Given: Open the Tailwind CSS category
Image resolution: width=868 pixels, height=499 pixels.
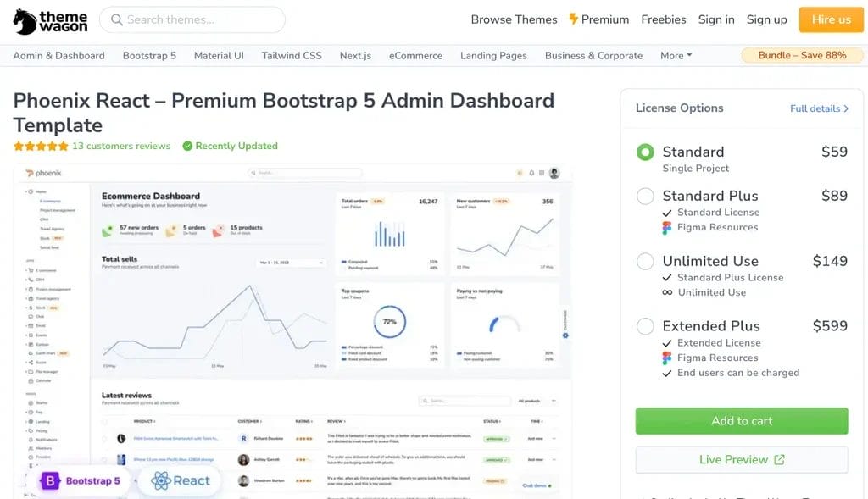Looking at the screenshot, I should point(292,56).
